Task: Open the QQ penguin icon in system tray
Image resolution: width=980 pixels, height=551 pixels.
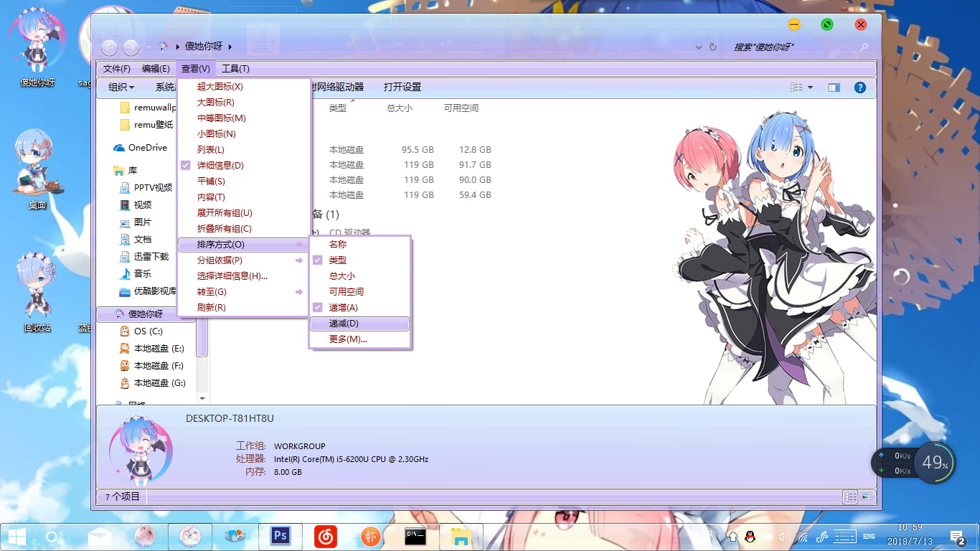Action: pyautogui.click(x=749, y=537)
